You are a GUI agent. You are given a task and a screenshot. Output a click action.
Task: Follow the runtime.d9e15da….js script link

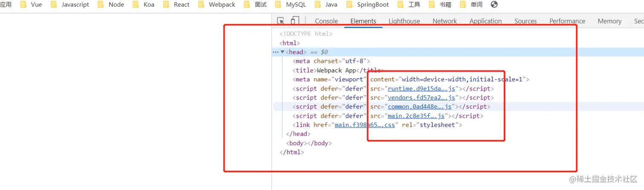[x=422, y=89]
